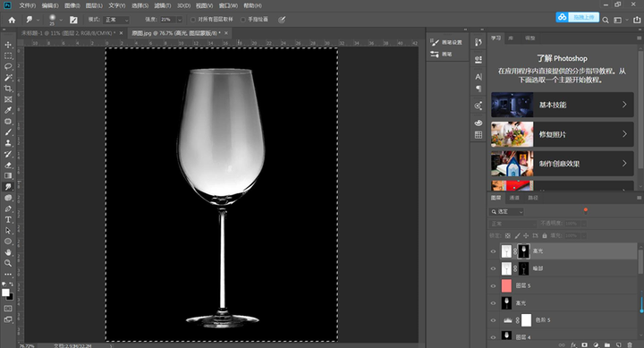Open the Smudge tool preset dropdown
Screen dimensions: 644x348
38,20
